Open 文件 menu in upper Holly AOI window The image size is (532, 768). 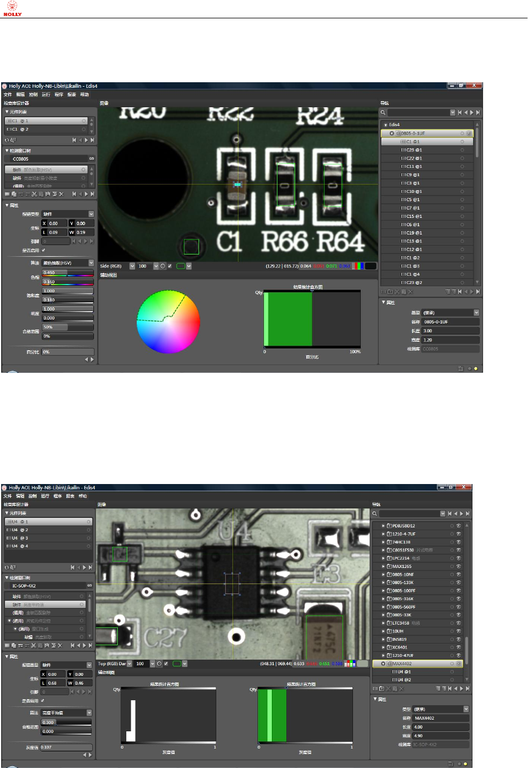[x=8, y=94]
